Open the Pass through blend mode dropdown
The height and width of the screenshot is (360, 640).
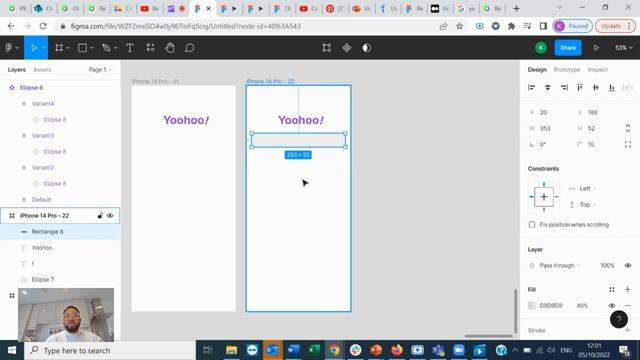[560, 265]
